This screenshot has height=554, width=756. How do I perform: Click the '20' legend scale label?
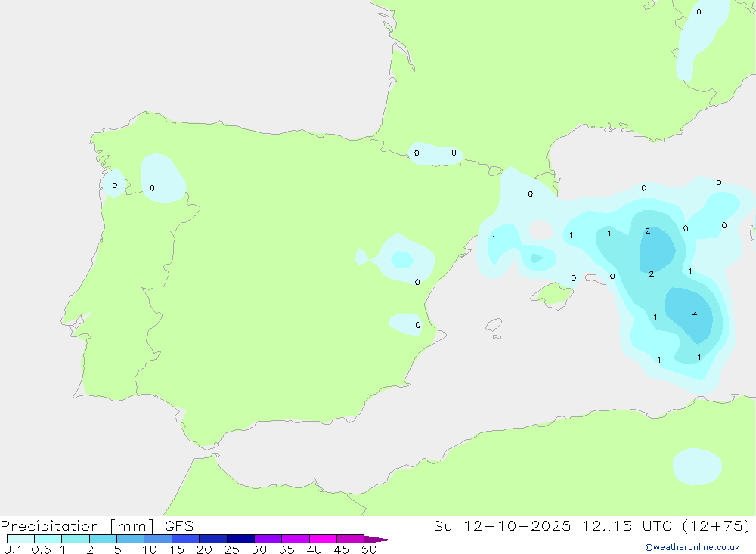point(204,549)
